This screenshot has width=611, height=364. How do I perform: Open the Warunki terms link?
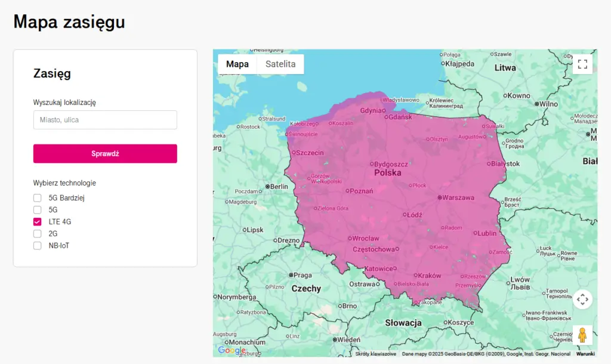pyautogui.click(x=585, y=354)
